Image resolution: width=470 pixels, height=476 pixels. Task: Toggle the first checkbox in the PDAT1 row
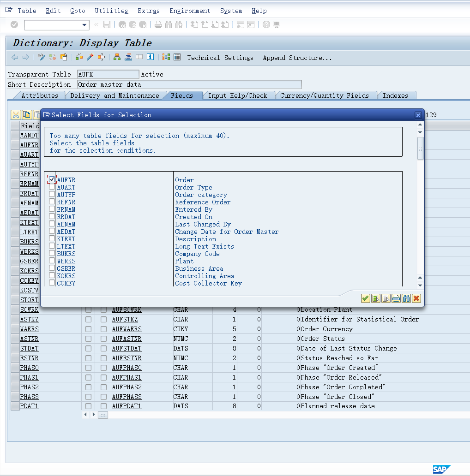coord(88,406)
